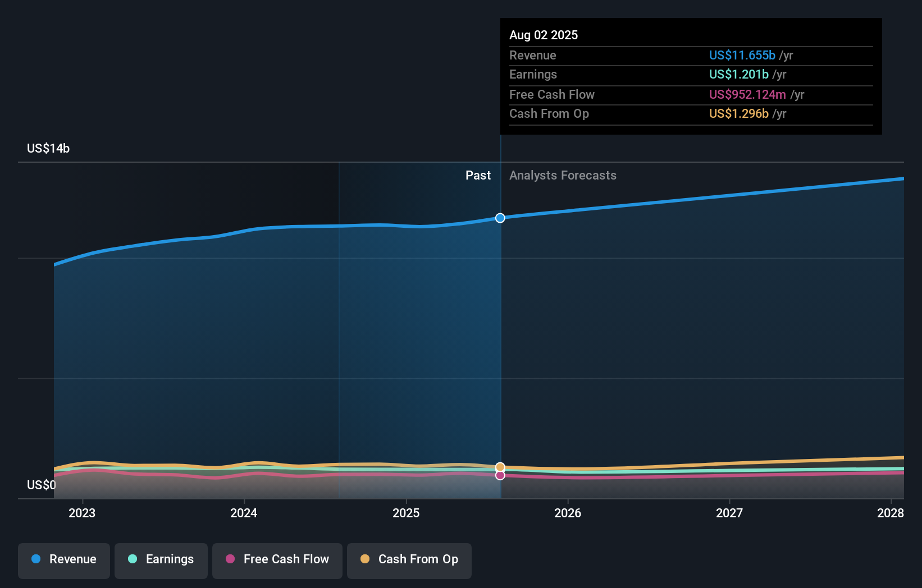Click the Past section label
This screenshot has width=922, height=588.
click(478, 175)
